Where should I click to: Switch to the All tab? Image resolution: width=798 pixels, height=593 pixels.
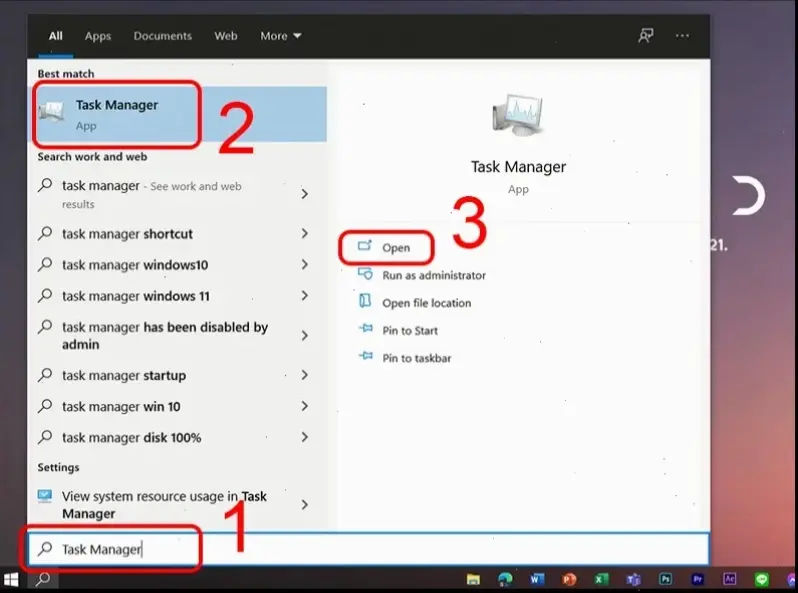(x=55, y=36)
